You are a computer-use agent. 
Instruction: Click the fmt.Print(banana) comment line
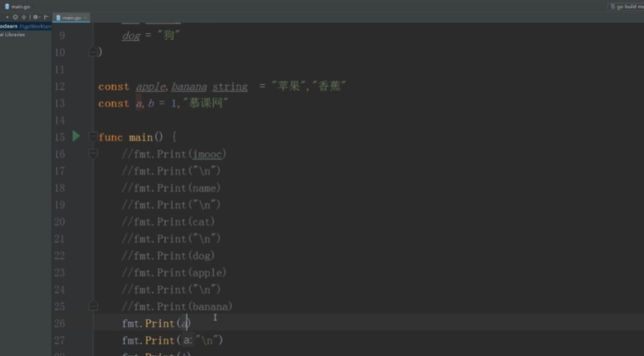point(178,307)
